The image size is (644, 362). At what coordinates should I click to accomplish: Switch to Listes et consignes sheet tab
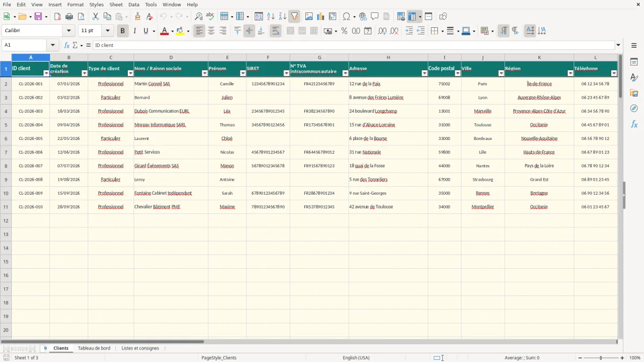(140, 349)
